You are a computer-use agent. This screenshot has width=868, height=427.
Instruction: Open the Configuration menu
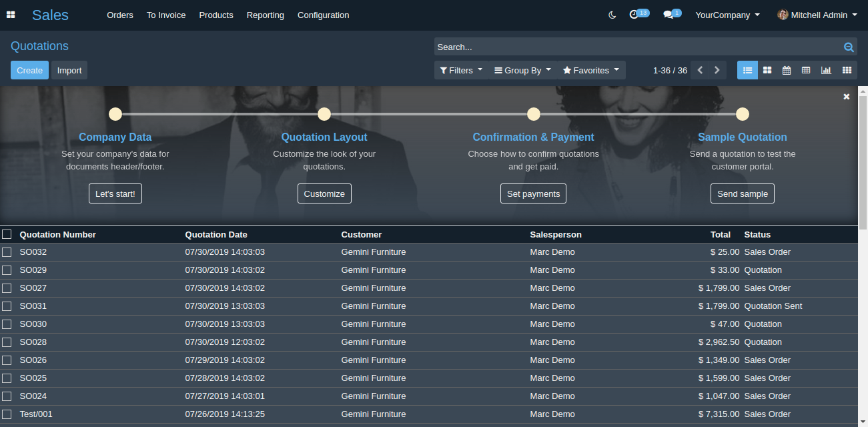324,15
